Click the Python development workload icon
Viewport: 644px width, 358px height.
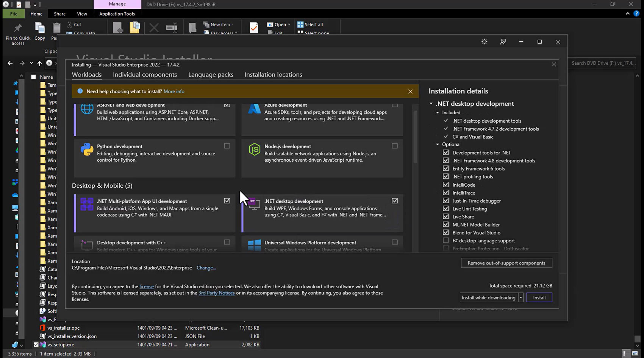pyautogui.click(x=87, y=149)
